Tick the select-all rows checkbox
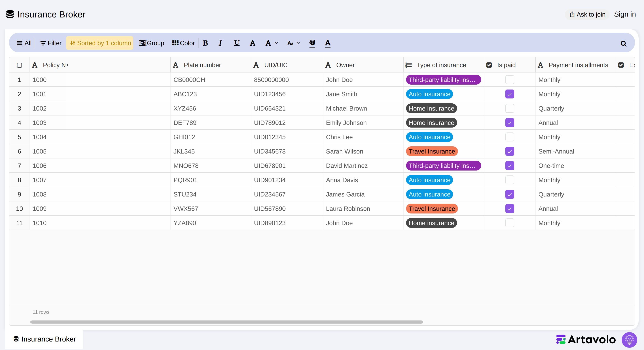 pos(19,65)
